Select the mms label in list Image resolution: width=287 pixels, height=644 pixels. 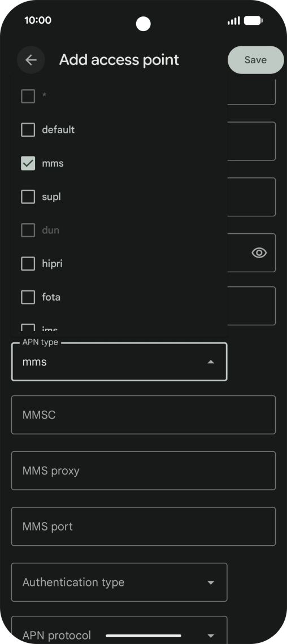[x=53, y=163]
